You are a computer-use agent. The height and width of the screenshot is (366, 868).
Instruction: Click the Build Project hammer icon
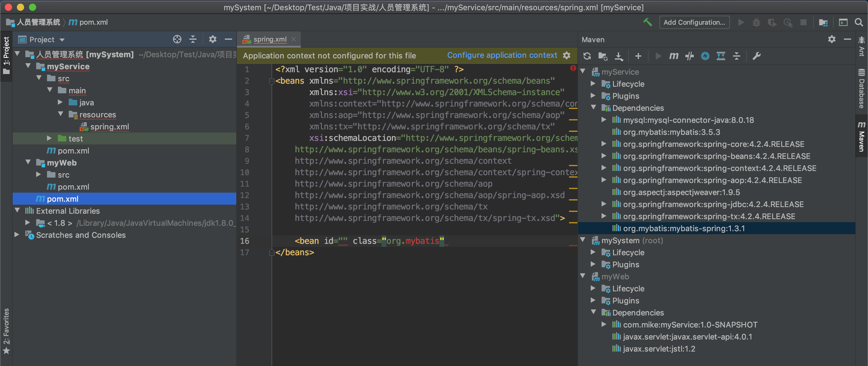click(647, 22)
